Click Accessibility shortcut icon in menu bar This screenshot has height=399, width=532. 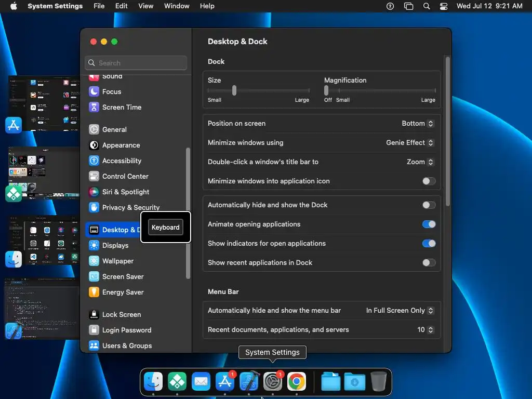coord(390,6)
